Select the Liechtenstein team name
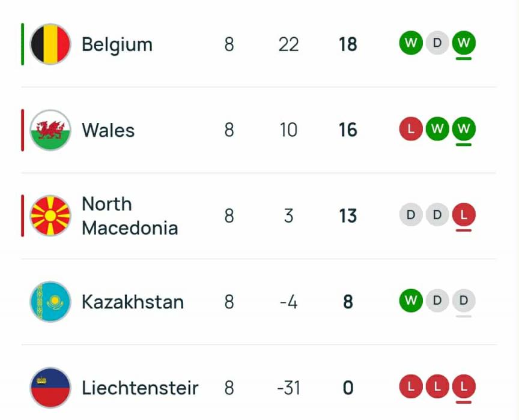This screenshot has width=519, height=420. pyautogui.click(x=140, y=388)
